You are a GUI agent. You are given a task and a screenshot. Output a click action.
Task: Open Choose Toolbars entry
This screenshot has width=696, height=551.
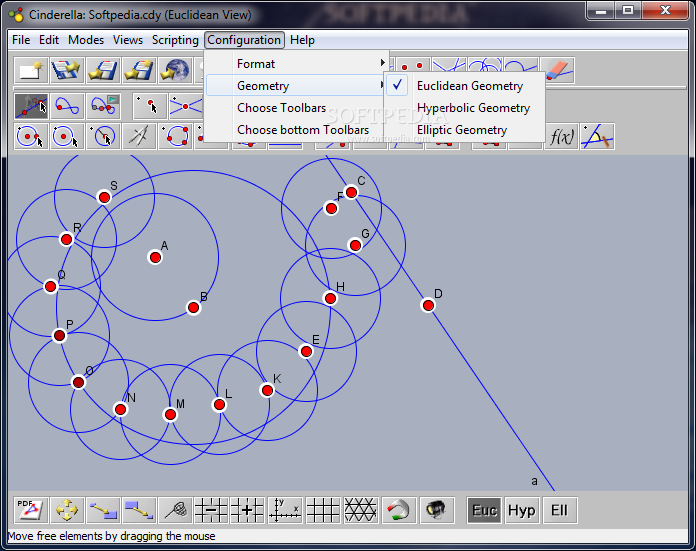coord(296,108)
